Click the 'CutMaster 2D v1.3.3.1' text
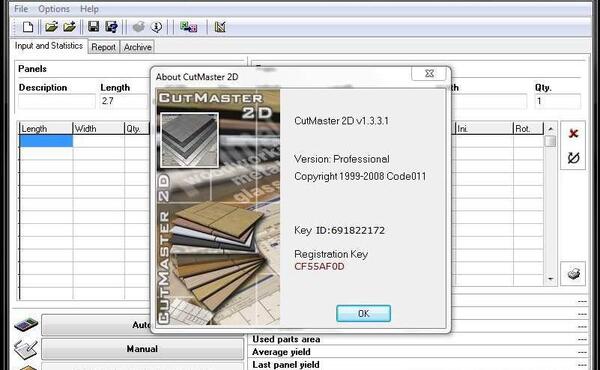600x370 pixels. point(341,121)
